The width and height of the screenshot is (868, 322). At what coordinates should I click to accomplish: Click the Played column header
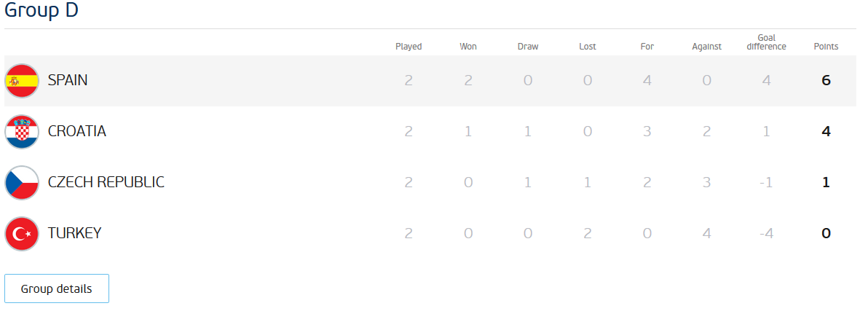[x=409, y=47]
